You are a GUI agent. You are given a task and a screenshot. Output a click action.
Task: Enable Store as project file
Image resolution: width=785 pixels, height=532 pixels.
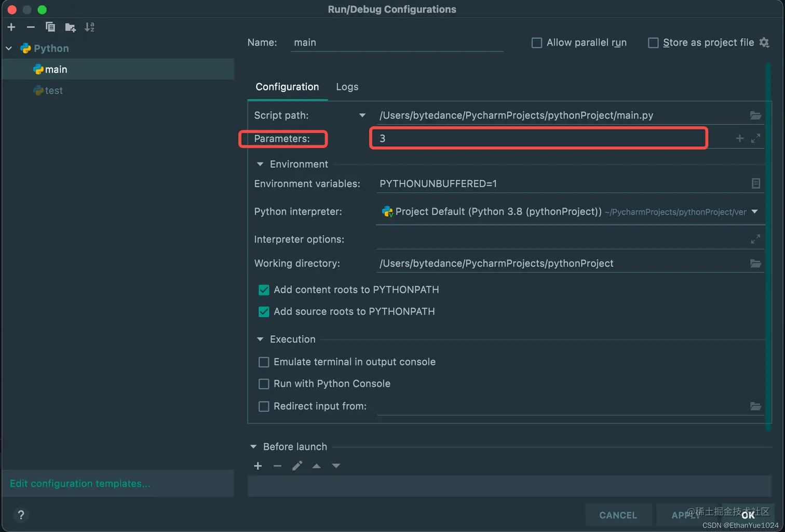[x=653, y=43]
